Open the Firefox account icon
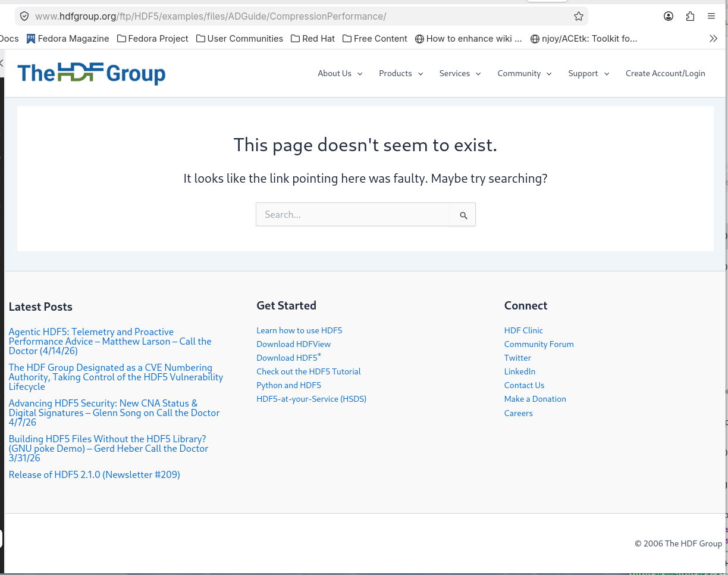Image resolution: width=728 pixels, height=575 pixels. [669, 17]
